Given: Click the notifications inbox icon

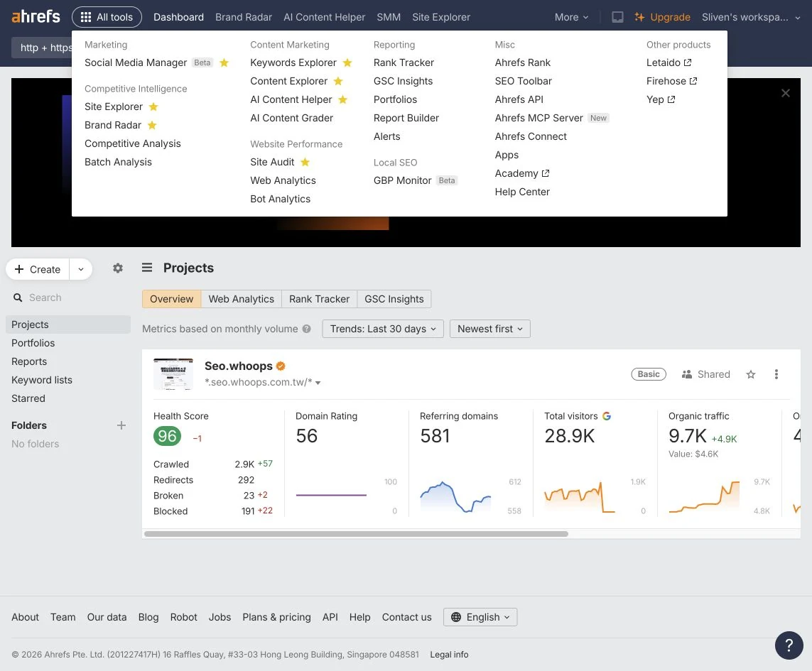Looking at the screenshot, I should 617,17.
